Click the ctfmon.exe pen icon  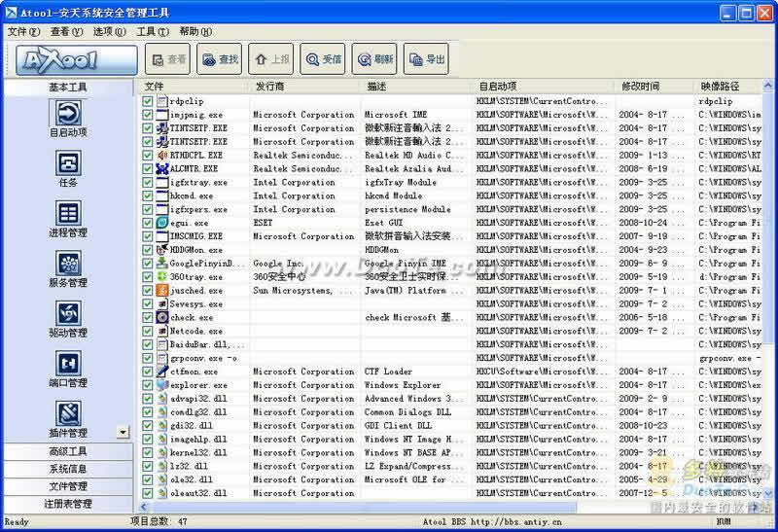pyautogui.click(x=161, y=372)
